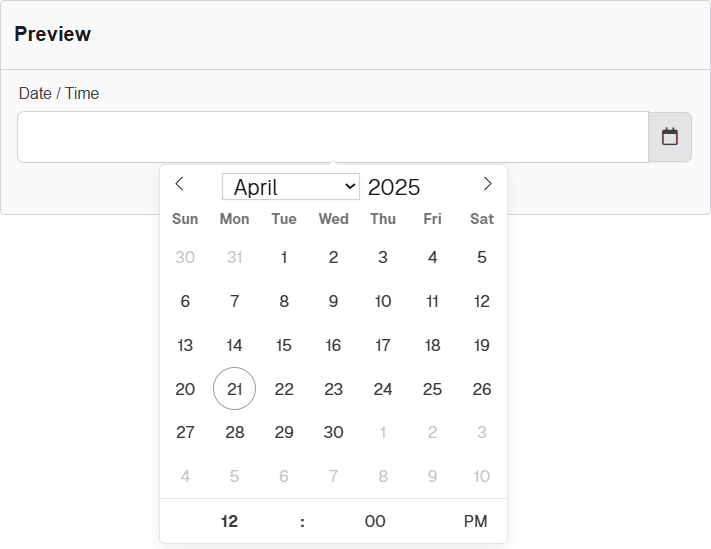Go to previous month arrow
The image size is (711, 549).
[179, 184]
